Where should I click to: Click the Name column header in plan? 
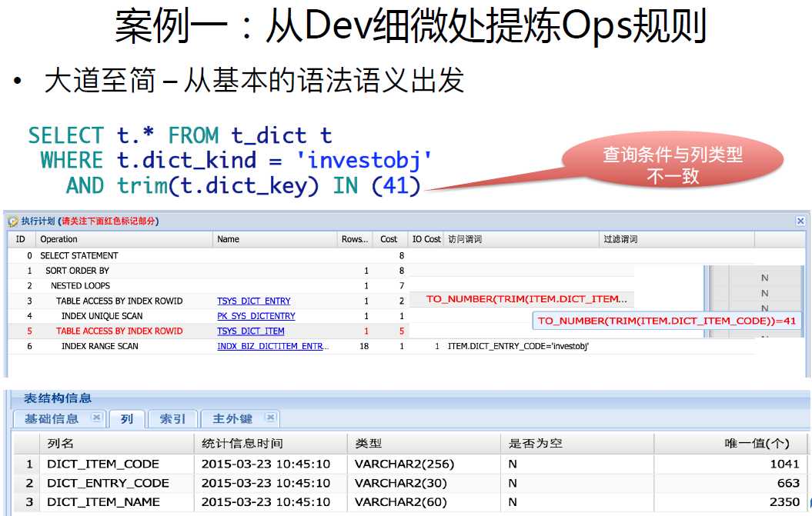coord(275,239)
